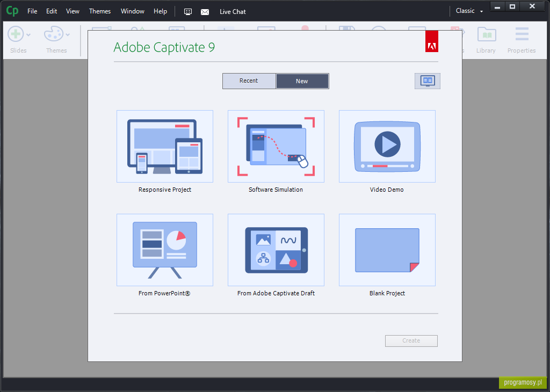
Task: Open the File menu
Action: tap(32, 11)
